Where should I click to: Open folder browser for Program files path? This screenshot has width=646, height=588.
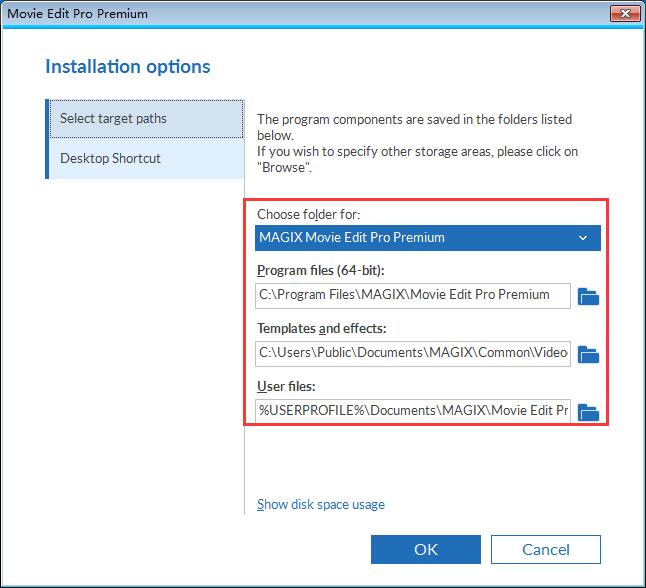(588, 296)
